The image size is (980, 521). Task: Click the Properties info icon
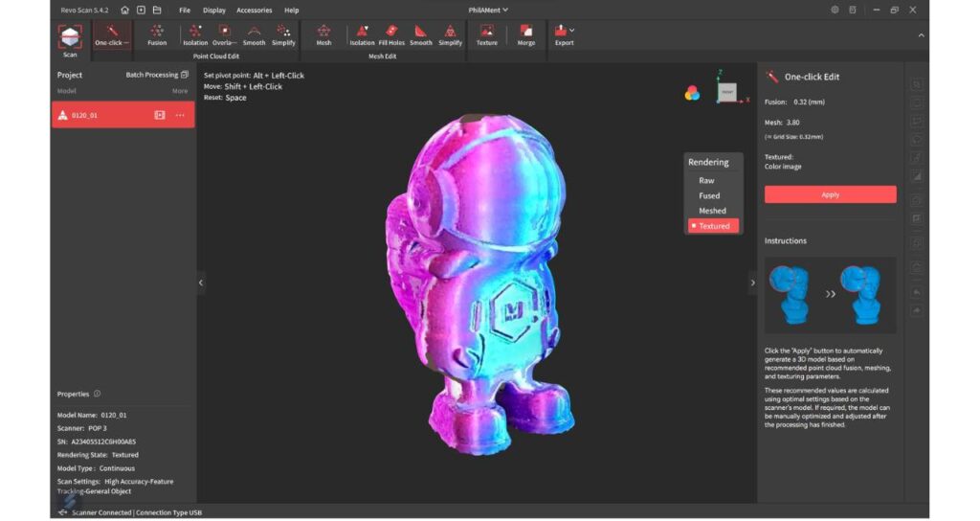[97, 394]
